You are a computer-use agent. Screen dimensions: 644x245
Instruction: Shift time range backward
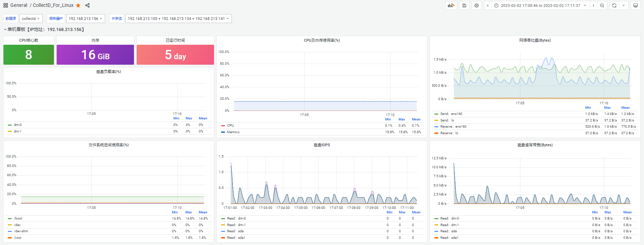pos(488,6)
